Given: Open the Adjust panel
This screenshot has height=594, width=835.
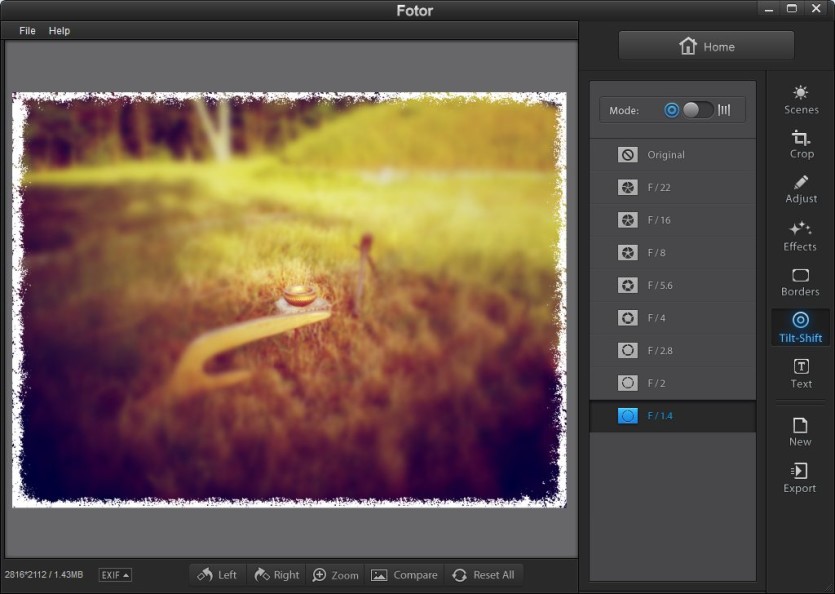Looking at the screenshot, I should pos(800,189).
